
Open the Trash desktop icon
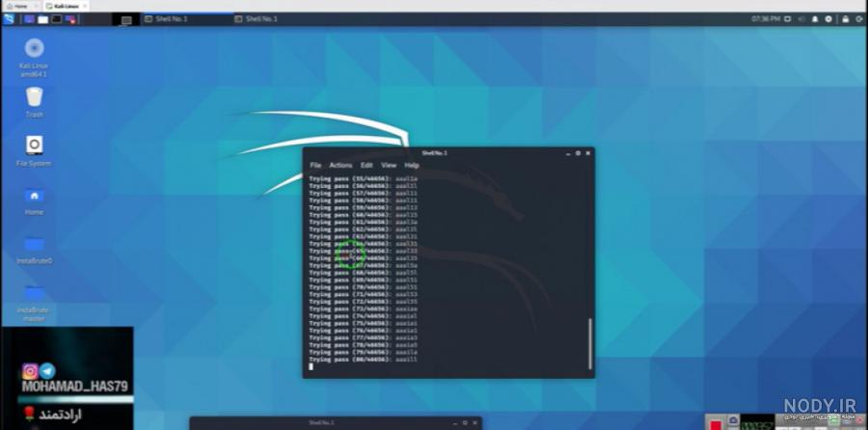35,102
